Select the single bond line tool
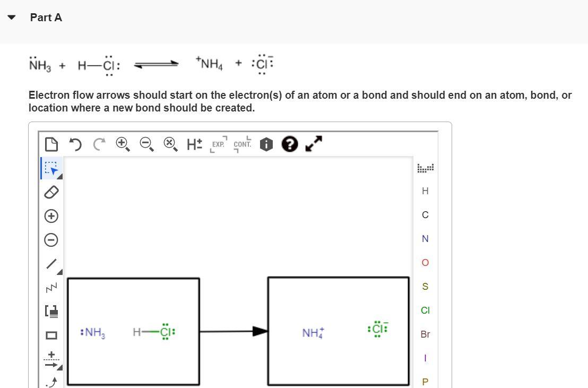This screenshot has height=388, width=588. pyautogui.click(x=52, y=264)
